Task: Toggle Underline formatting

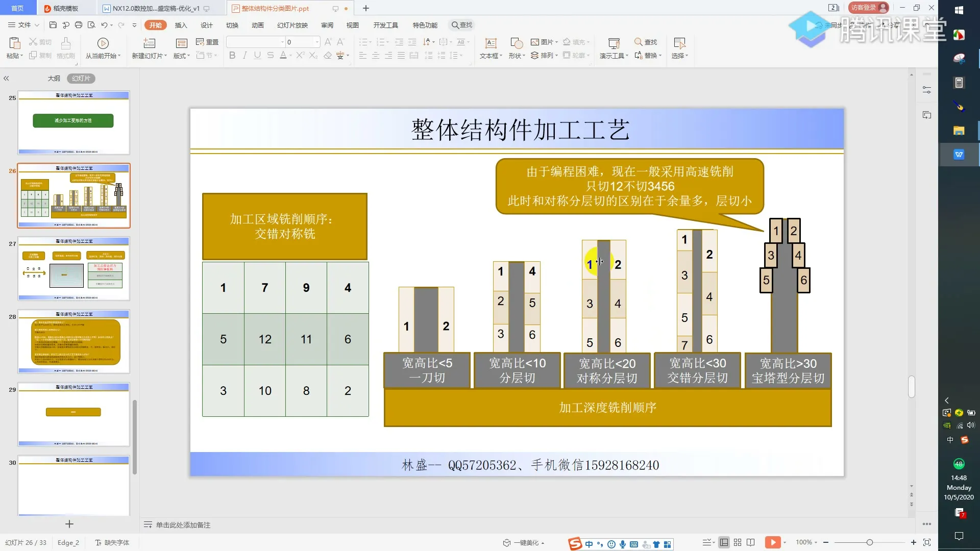Action: click(x=257, y=56)
